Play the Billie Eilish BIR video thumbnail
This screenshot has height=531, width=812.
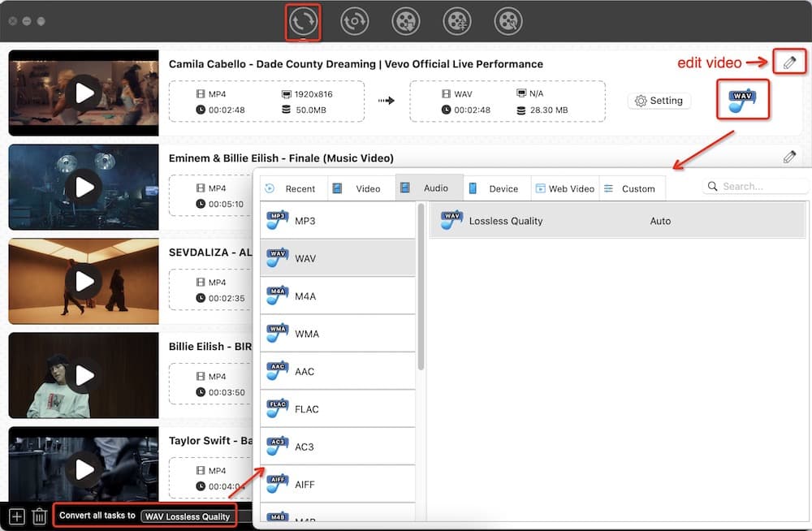[84, 376]
